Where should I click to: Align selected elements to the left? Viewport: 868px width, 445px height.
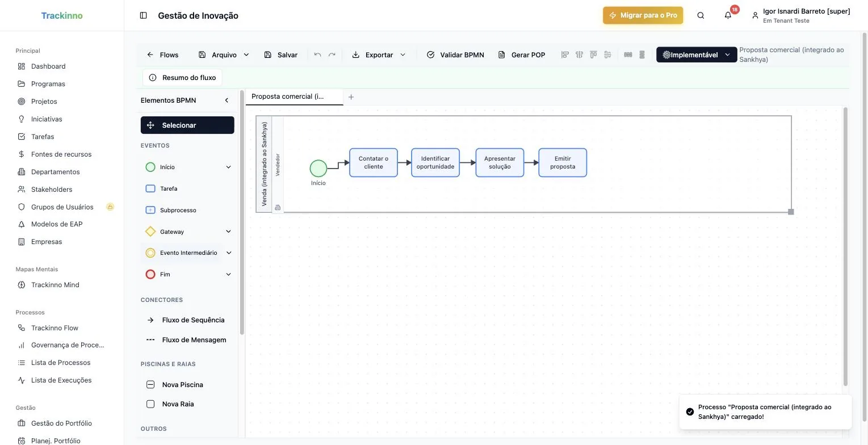pos(565,54)
